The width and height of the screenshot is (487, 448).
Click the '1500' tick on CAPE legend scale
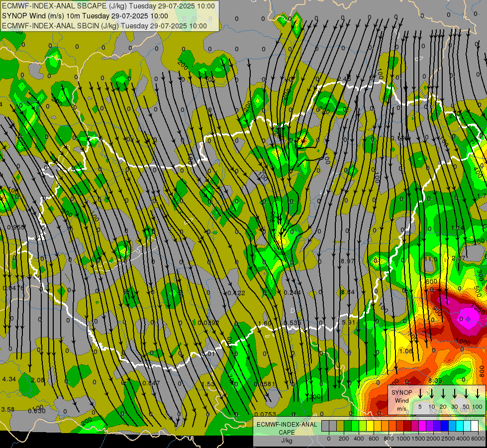418,439
